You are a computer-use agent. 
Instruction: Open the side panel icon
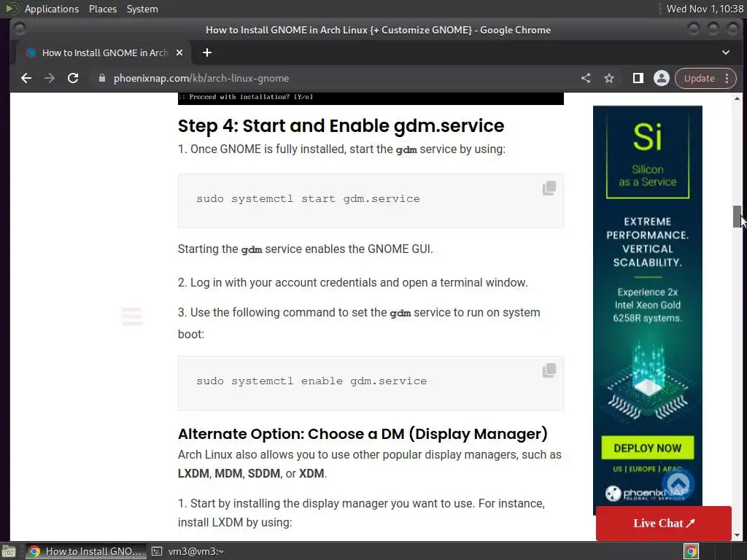(x=638, y=78)
